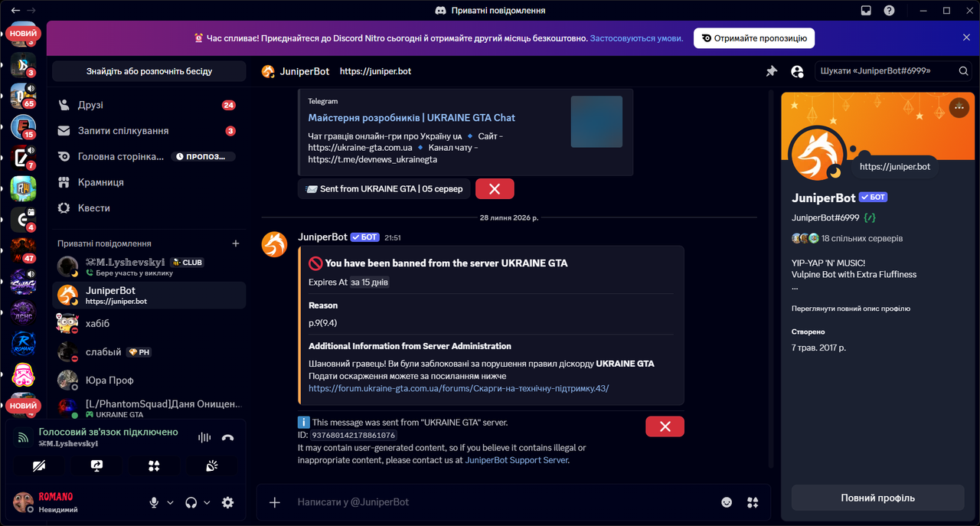Click Sent from UKRAINE GTA 05 сервер button
980x526 pixels.
[x=384, y=188]
